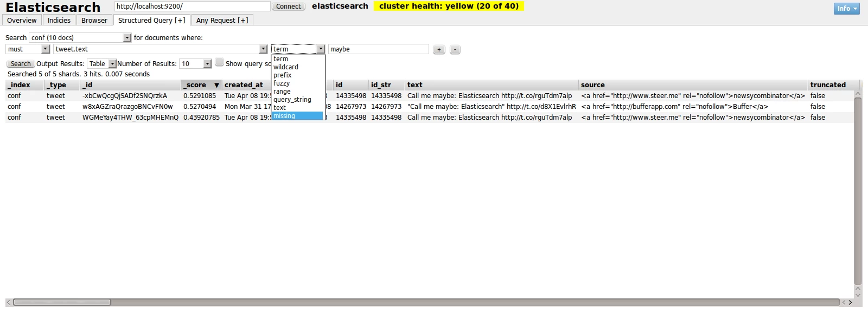Viewport: 868px width, 312px height.
Task: Sort by the _index column header
Action: coord(25,85)
